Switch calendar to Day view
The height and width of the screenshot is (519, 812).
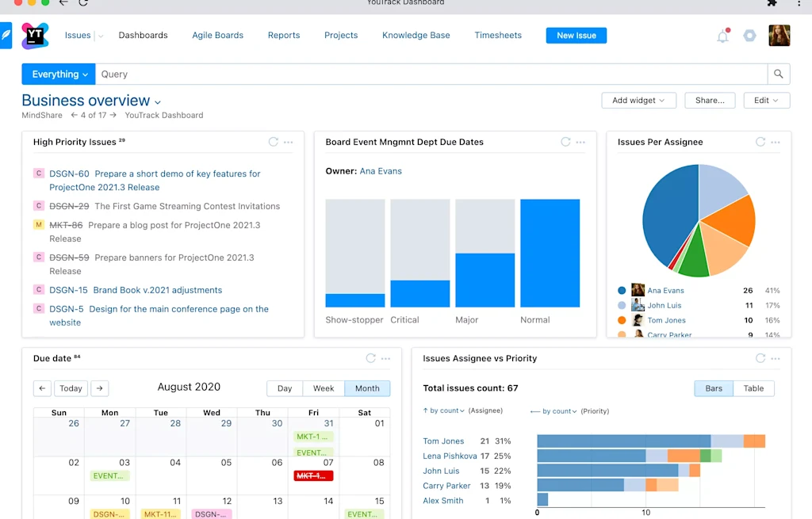(x=284, y=388)
